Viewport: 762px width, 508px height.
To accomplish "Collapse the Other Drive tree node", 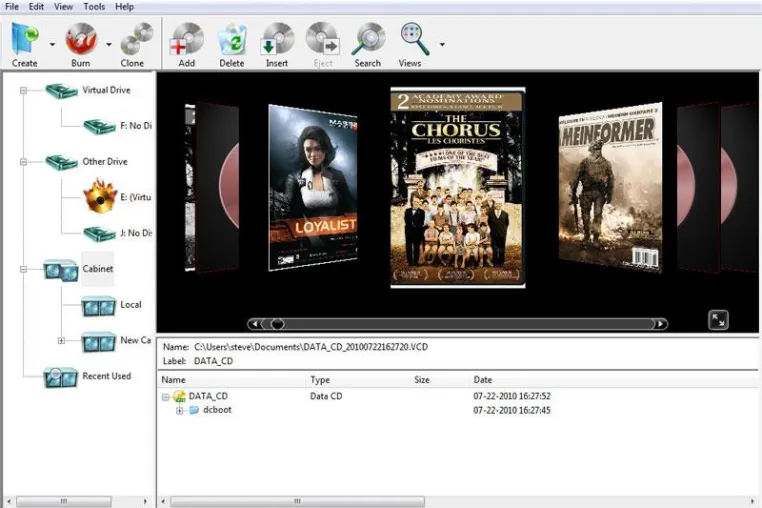I will tap(23, 162).
